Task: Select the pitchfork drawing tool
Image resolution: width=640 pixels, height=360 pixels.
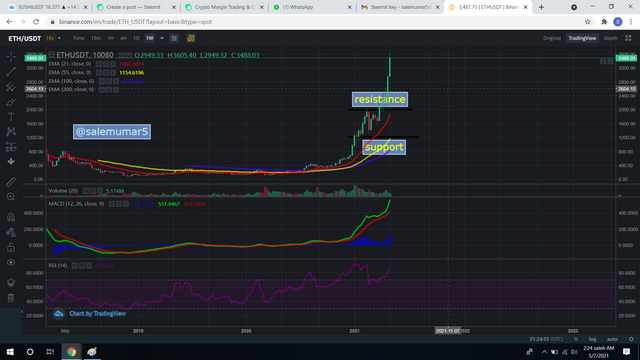Action: [x=11, y=87]
